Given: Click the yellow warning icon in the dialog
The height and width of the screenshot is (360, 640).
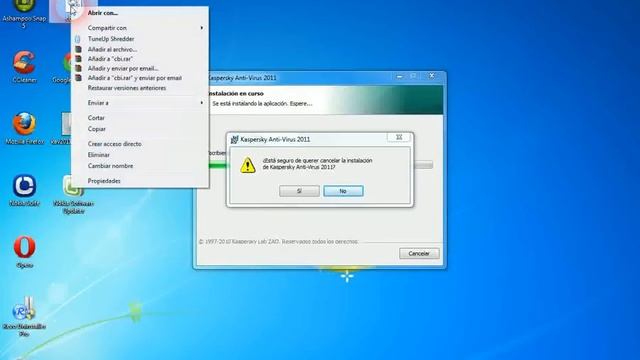Looking at the screenshot, I should (247, 165).
